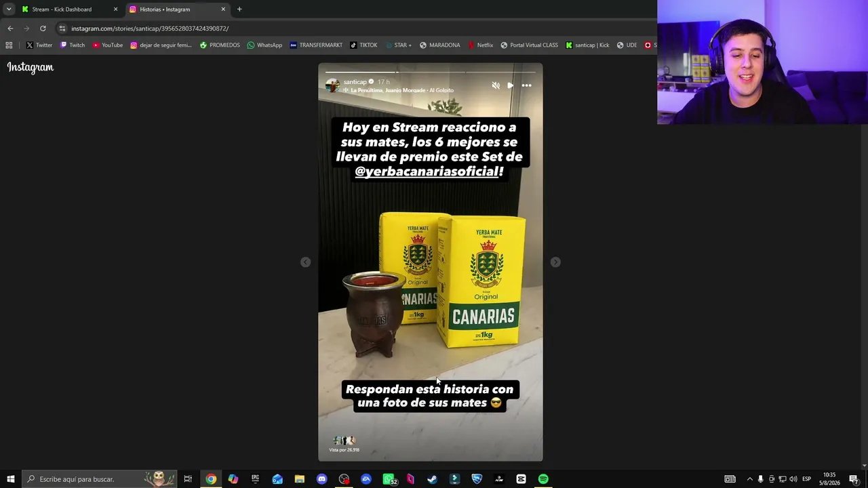Click the santicap username in the story header
868x488 pixels.
(355, 82)
